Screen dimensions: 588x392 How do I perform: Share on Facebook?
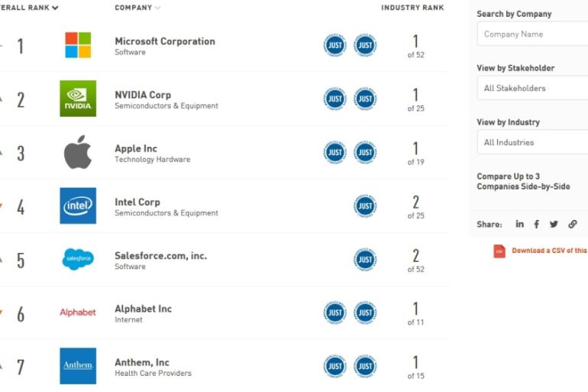tap(537, 225)
